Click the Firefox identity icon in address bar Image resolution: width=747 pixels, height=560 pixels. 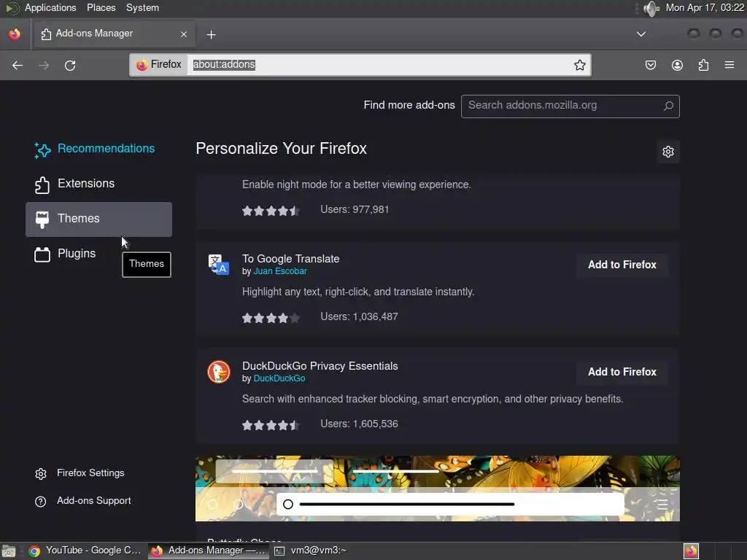159,65
